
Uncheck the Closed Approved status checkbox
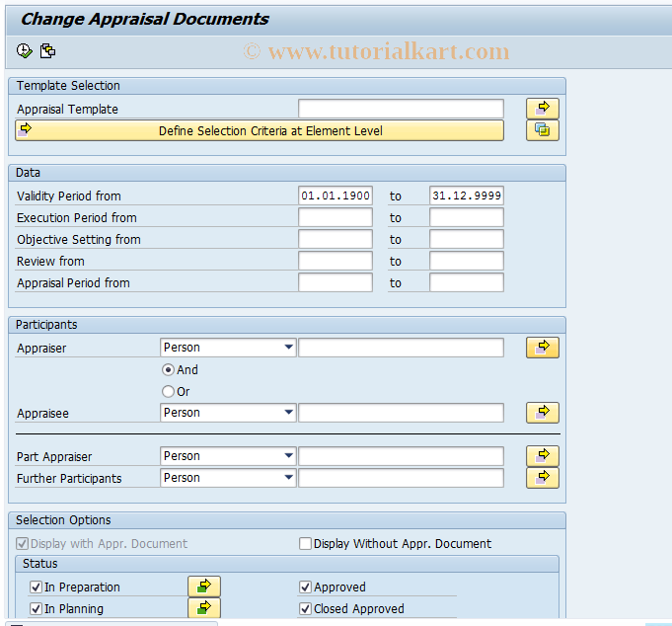point(305,609)
